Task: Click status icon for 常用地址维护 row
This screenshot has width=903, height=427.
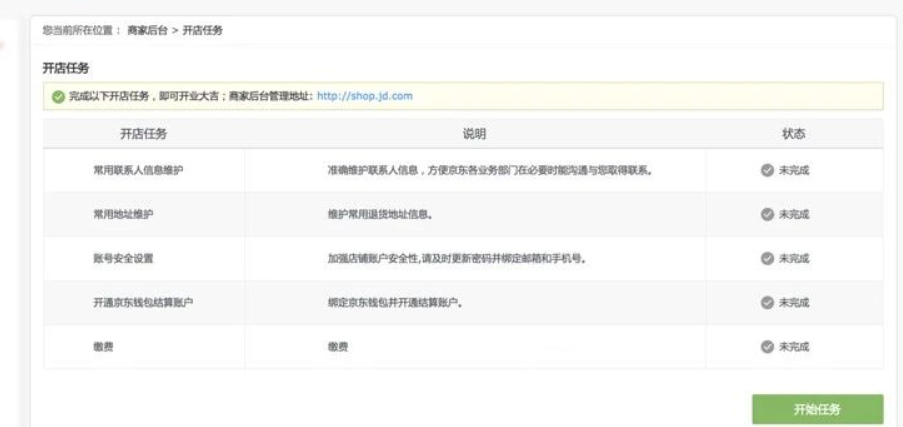Action: tap(767, 214)
